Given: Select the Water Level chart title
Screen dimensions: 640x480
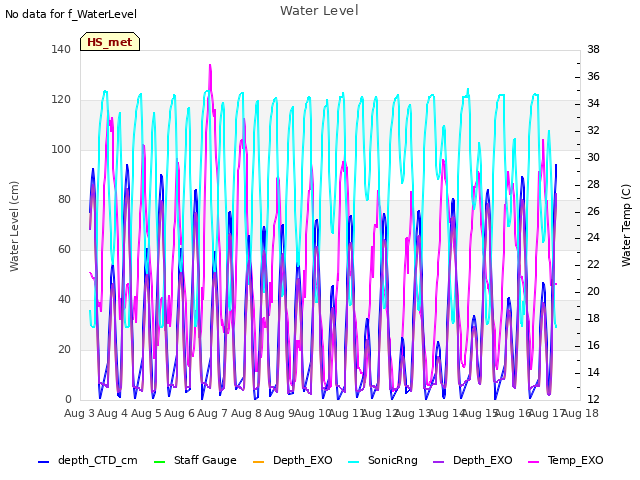Looking at the screenshot, I should pyautogui.click(x=319, y=11).
